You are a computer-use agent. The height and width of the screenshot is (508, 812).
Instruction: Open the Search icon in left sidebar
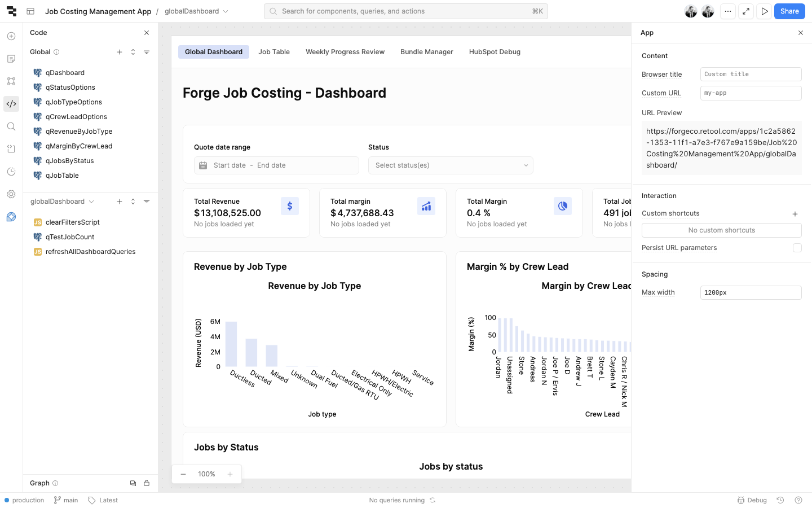(x=11, y=126)
